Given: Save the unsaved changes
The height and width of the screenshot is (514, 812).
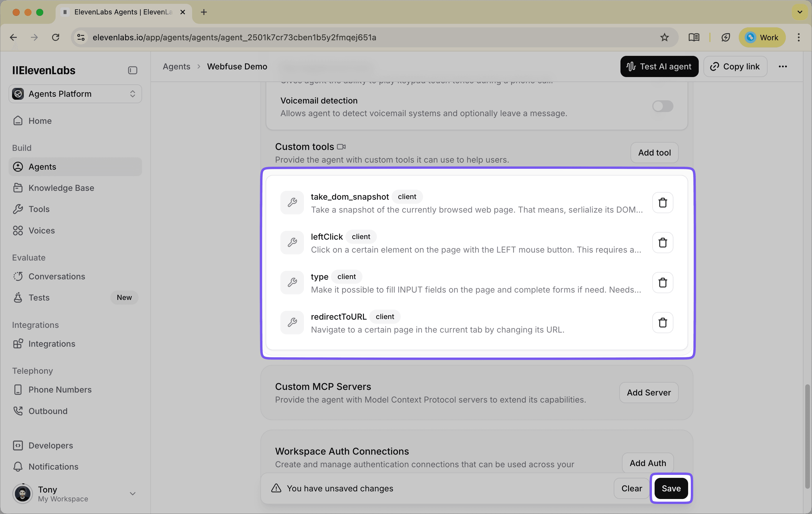Looking at the screenshot, I should (671, 488).
